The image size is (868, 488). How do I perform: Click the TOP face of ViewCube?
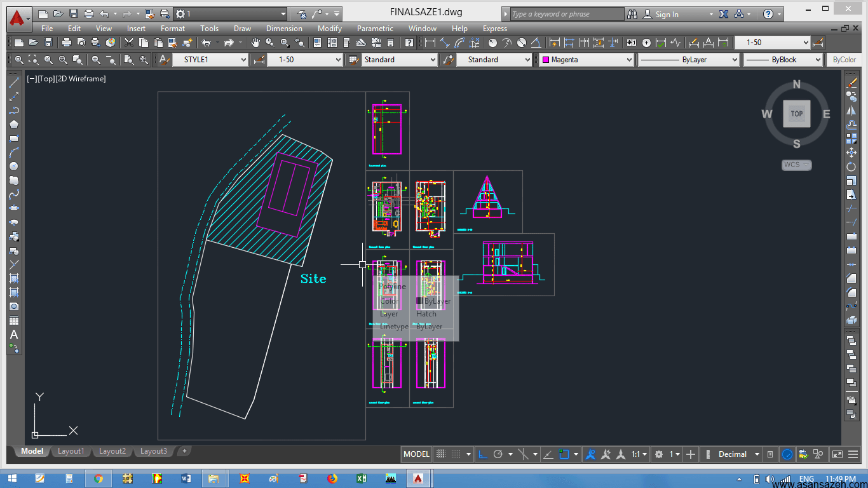[x=797, y=114]
